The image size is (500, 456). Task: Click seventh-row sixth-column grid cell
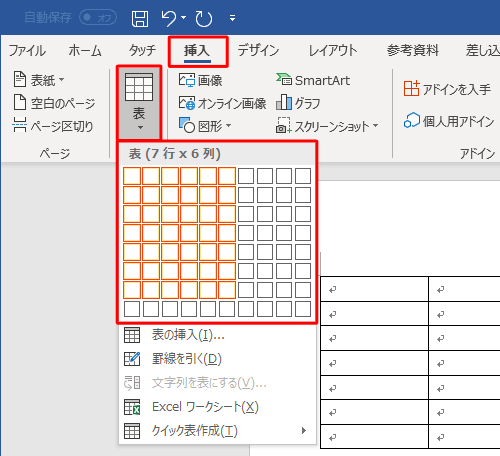coord(227,290)
